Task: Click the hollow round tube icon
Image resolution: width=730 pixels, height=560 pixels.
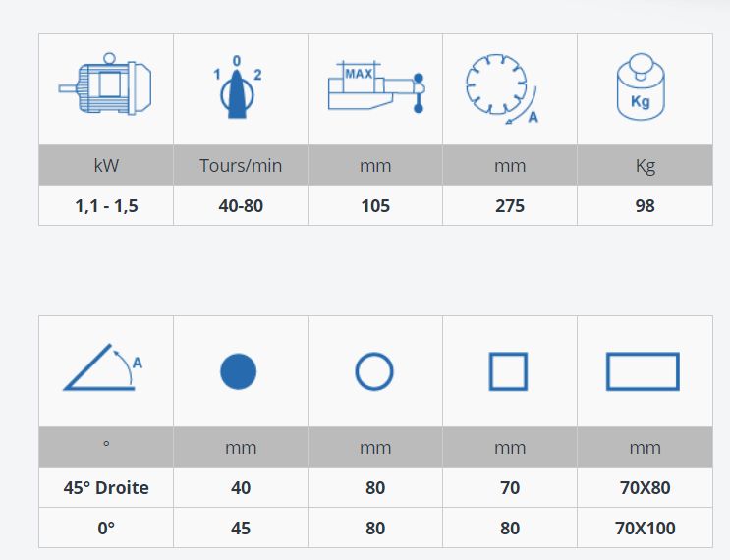Action: pyautogui.click(x=374, y=372)
